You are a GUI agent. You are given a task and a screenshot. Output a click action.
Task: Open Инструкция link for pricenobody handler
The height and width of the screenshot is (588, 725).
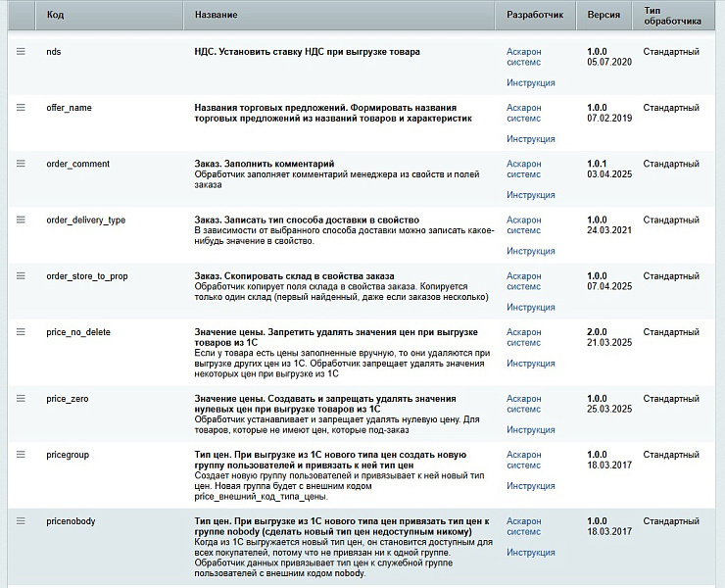click(x=531, y=553)
